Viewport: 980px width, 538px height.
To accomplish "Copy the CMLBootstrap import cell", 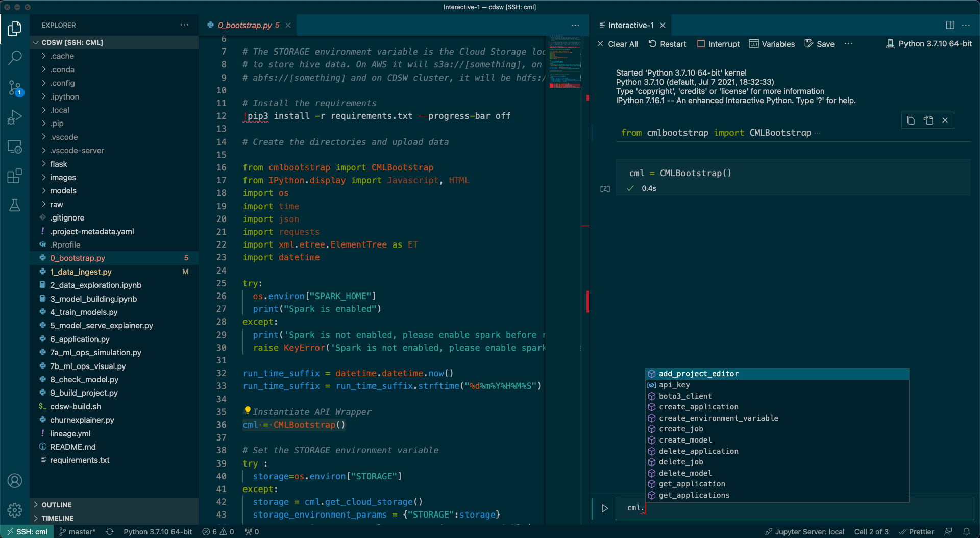I will pos(910,120).
